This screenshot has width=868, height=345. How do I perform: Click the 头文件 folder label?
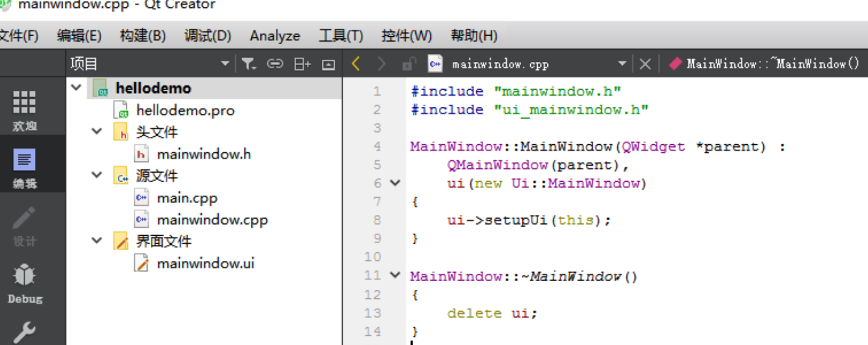(156, 132)
